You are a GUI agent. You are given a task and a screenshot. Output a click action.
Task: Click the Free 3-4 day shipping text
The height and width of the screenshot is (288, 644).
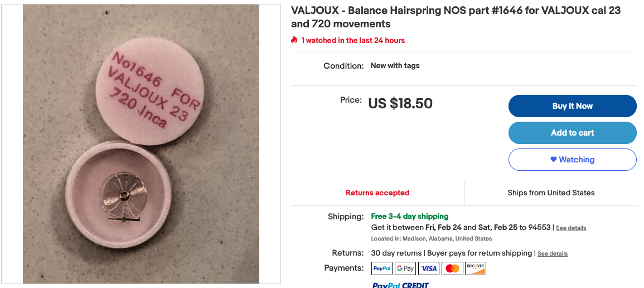pyautogui.click(x=409, y=216)
